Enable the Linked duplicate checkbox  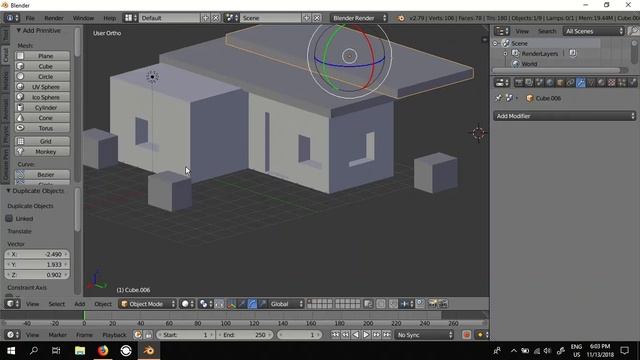click(9, 218)
